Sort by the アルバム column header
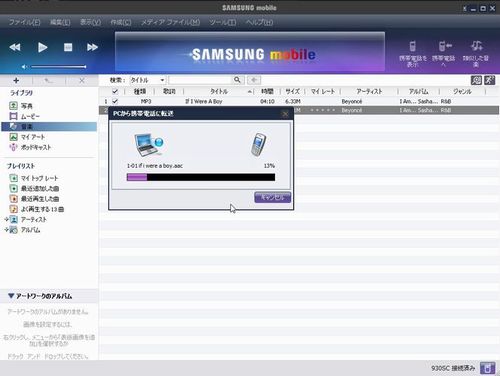This screenshot has width=500, height=376. point(418,91)
